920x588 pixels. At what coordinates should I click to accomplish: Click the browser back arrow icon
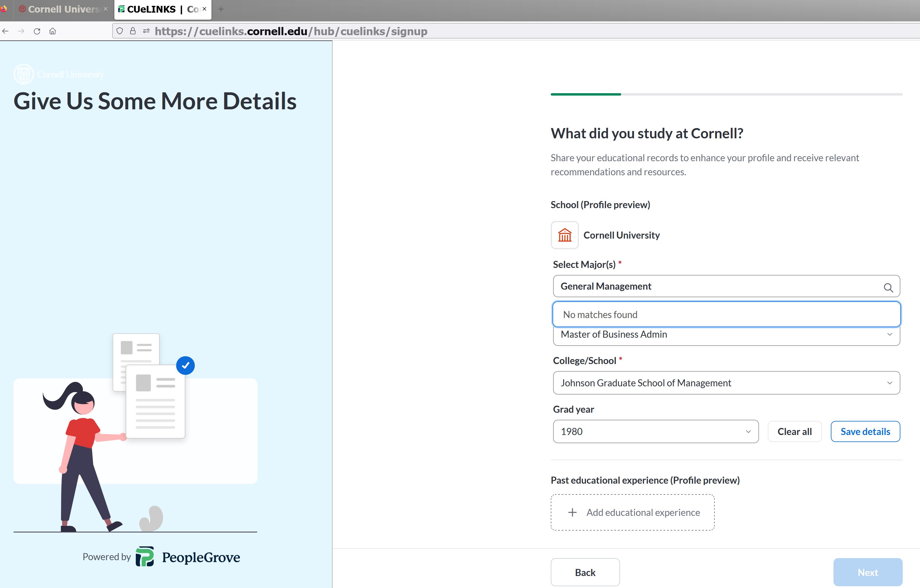(x=6, y=31)
